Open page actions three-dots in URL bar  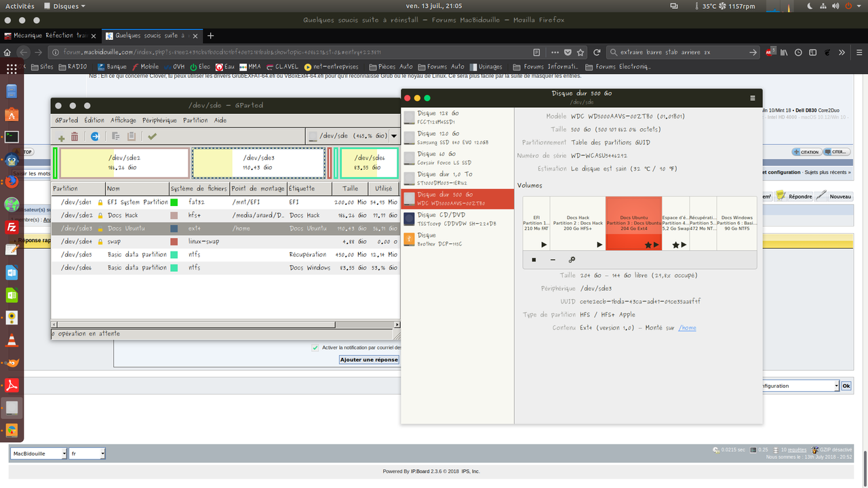pyautogui.click(x=556, y=52)
